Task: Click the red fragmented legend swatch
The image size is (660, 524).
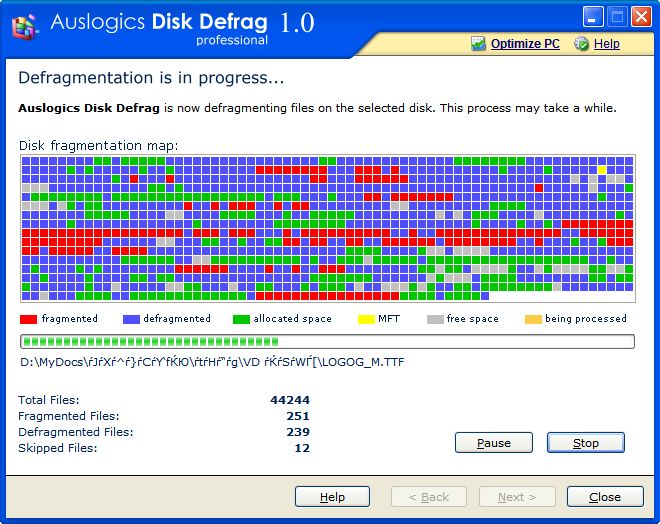Action: pyautogui.click(x=29, y=319)
